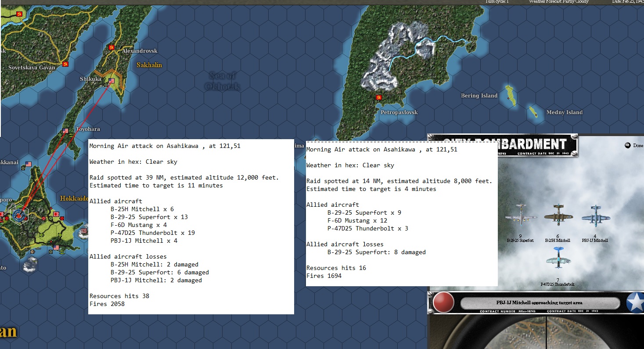Click the Alexandrovsk map label

coord(140,51)
